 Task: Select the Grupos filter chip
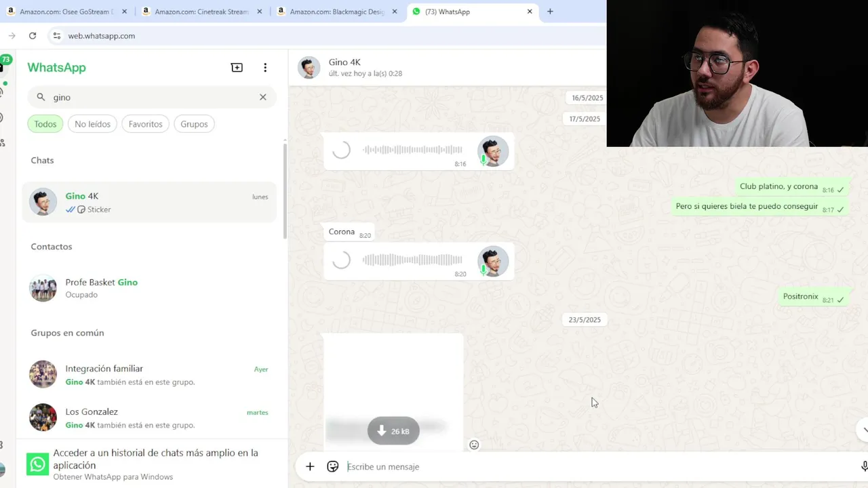click(x=194, y=124)
